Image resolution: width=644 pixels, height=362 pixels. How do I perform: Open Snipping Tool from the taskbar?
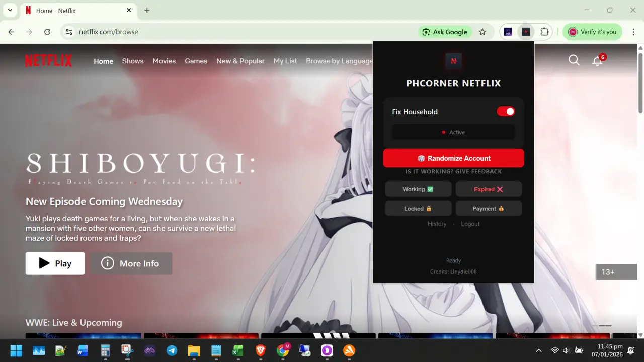(127, 350)
